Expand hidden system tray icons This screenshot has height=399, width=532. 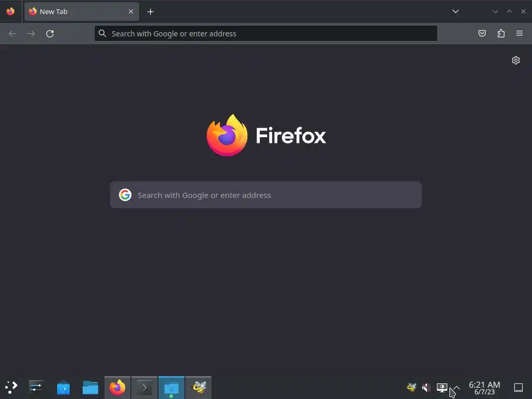coord(457,387)
